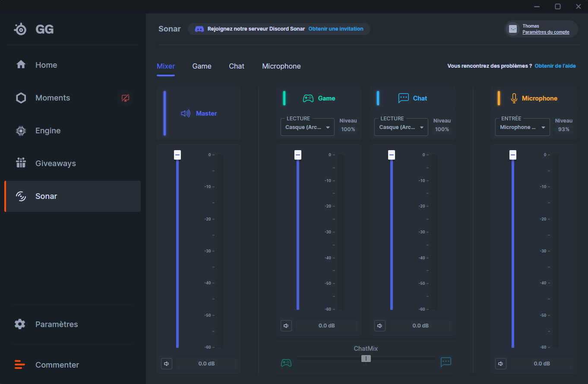Open Paramètres in the sidebar

[x=73, y=324]
